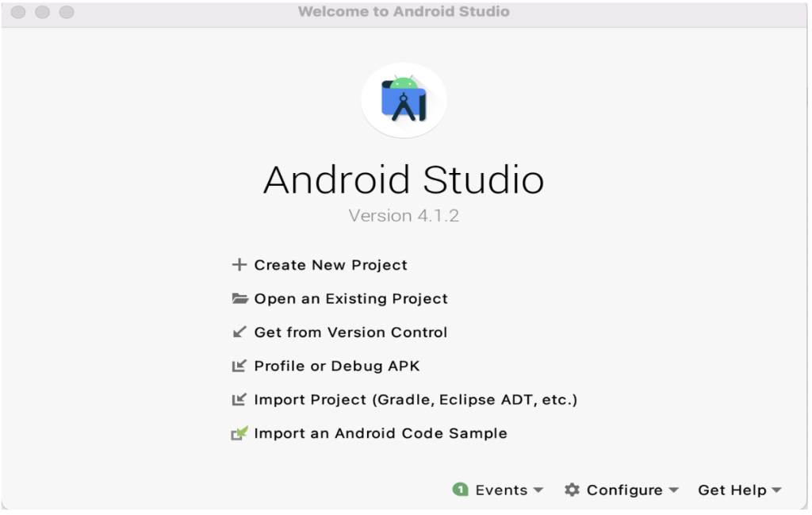The image size is (812, 515).
Task: Choose the Open an Existing Project label
Action: pyautogui.click(x=350, y=299)
